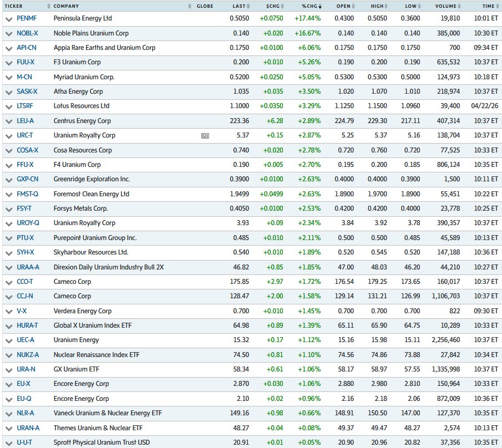The image size is (502, 448).
Task: Select the +17.44% change value
Action: coord(307,18)
